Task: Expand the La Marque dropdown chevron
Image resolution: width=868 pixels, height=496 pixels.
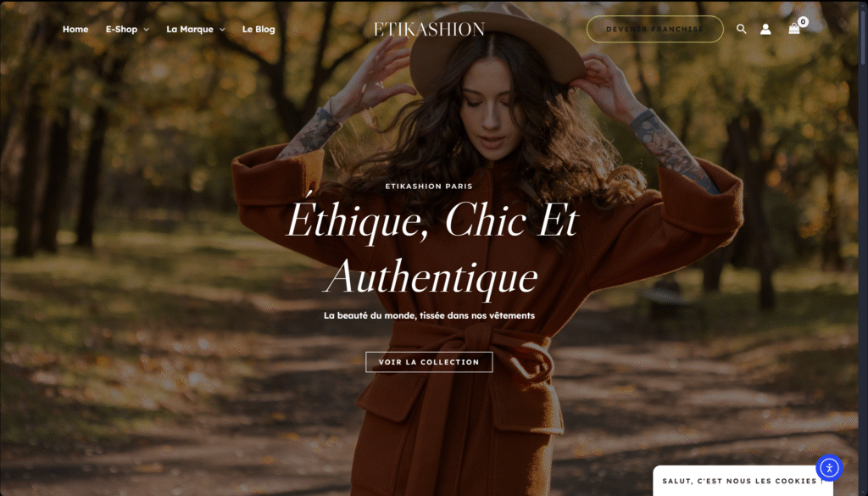Action: (223, 30)
